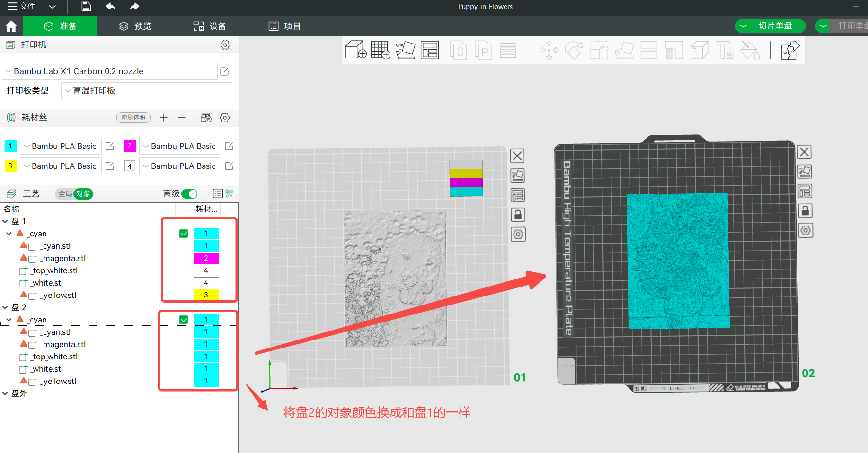The image size is (868, 453).
Task: Click the filament 4 white color swatch
Action: (x=130, y=166)
